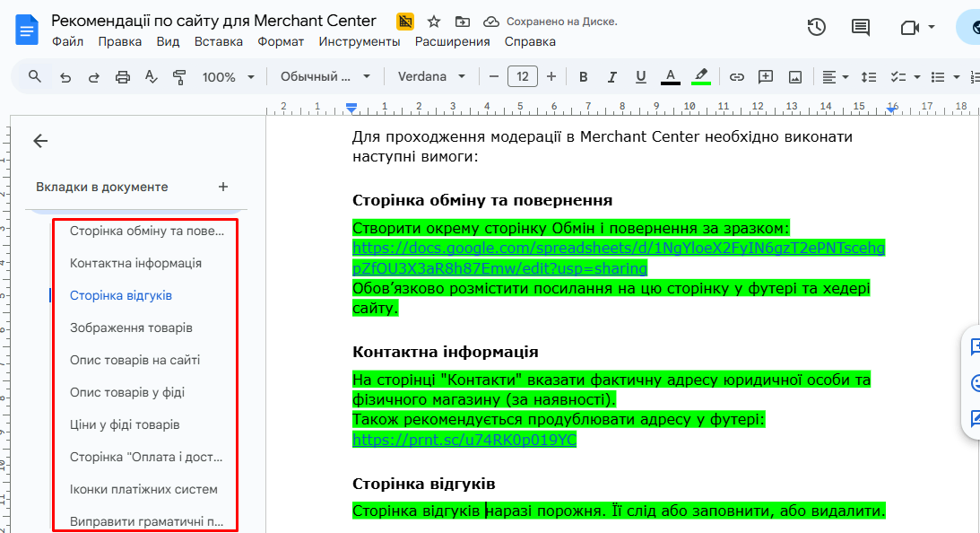Open the Google Docs home icon
Viewport: 980px width, 533px height.
point(27,30)
